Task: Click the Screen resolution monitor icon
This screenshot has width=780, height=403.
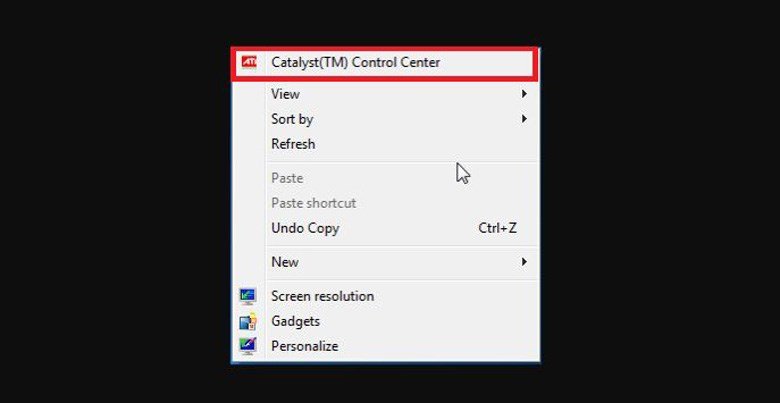Action: pos(248,296)
